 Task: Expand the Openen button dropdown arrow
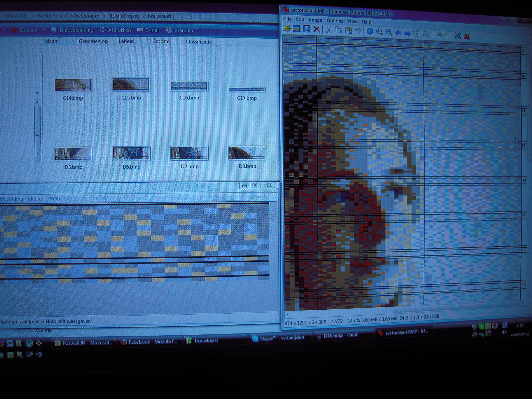[44, 30]
